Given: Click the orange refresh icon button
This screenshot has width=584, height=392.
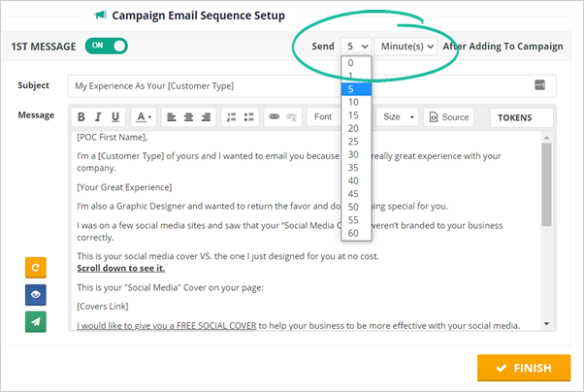Looking at the screenshot, I should (x=36, y=268).
